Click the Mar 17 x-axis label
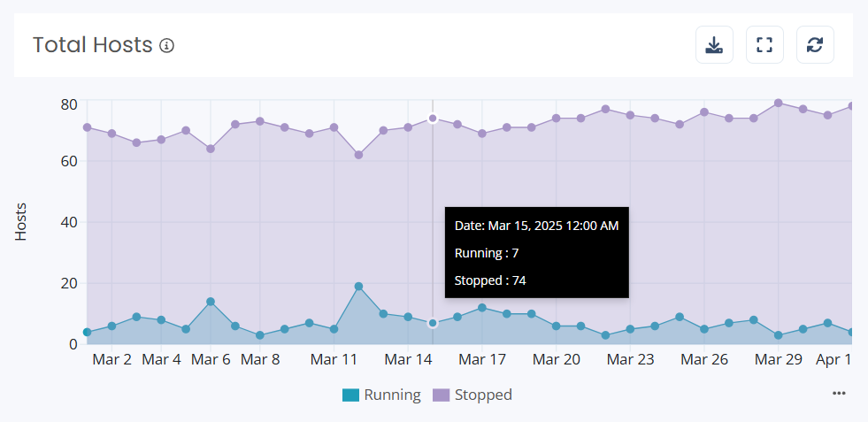This screenshot has width=868, height=422. tap(482, 360)
